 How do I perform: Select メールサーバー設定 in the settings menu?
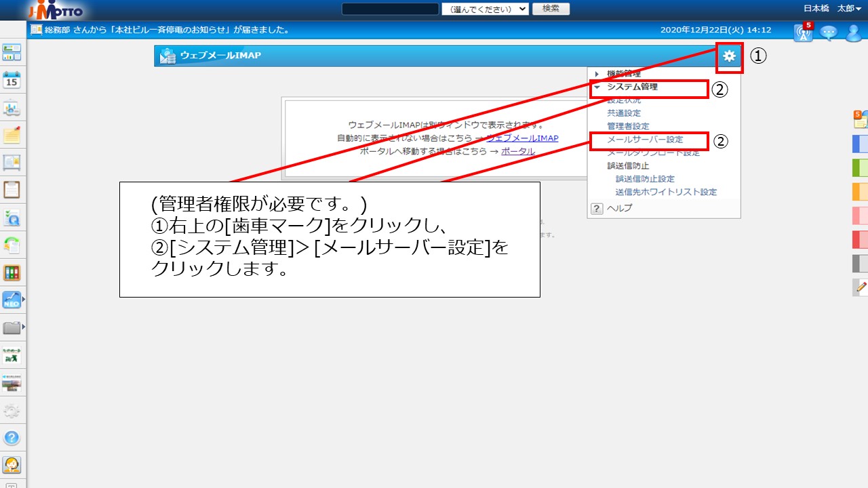pos(645,140)
